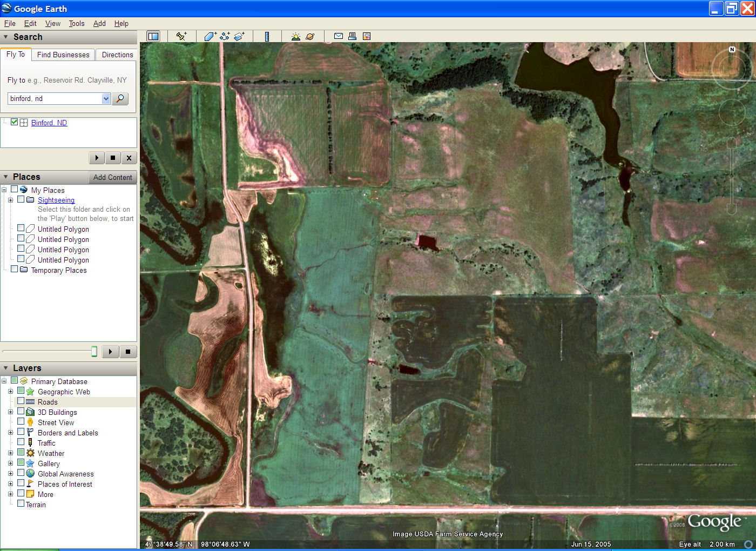This screenshot has height=551, width=756.
Task: Collapse the Search panel header triangle
Action: 6,37
